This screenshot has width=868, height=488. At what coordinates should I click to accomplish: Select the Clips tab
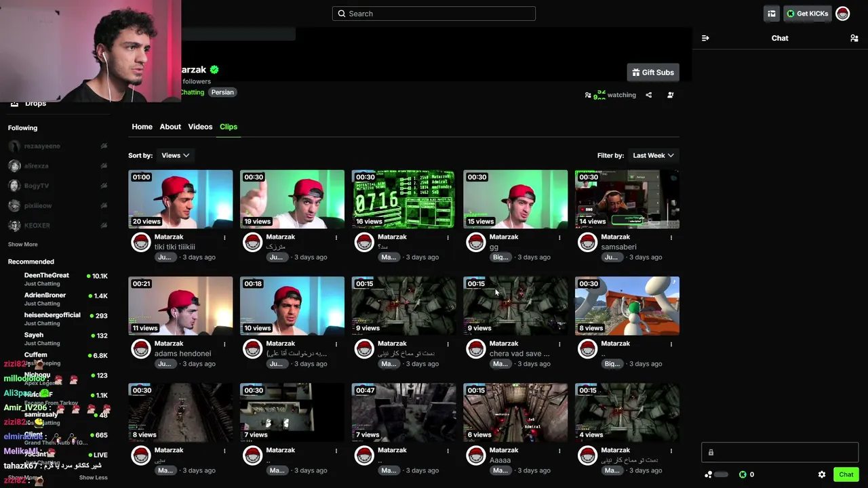click(229, 127)
